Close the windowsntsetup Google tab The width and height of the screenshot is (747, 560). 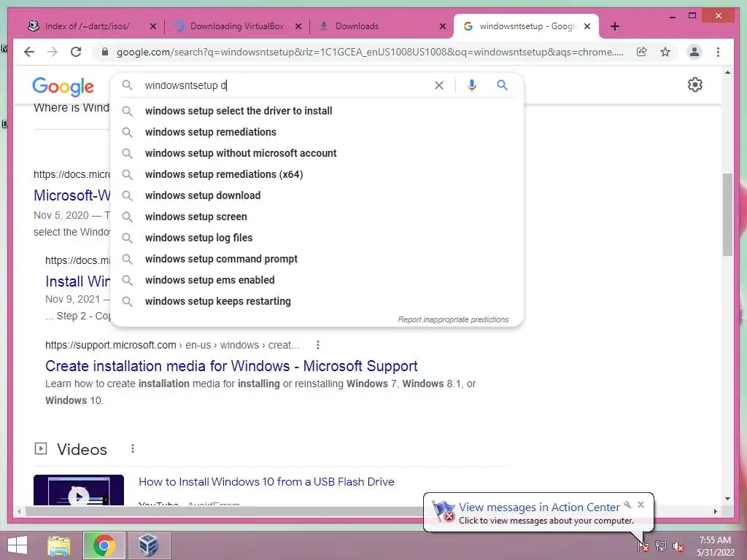(587, 26)
